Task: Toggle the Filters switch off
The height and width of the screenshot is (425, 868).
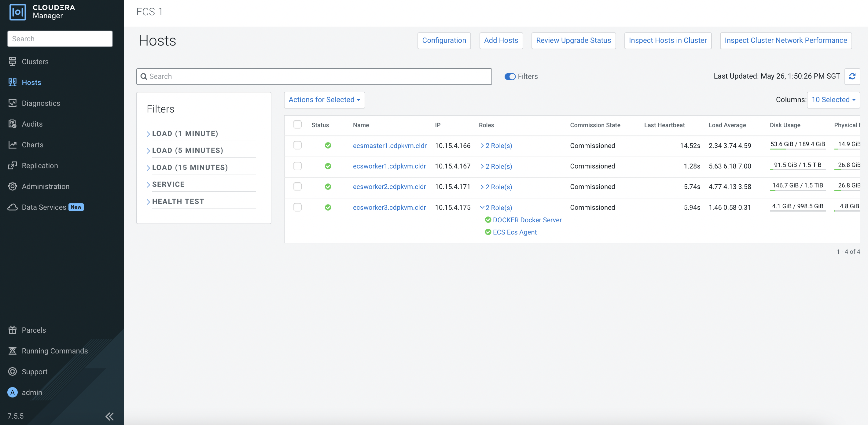Action: [x=510, y=76]
